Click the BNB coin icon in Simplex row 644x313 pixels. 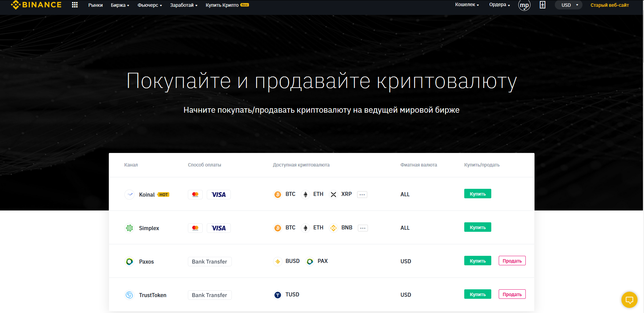pyautogui.click(x=333, y=228)
